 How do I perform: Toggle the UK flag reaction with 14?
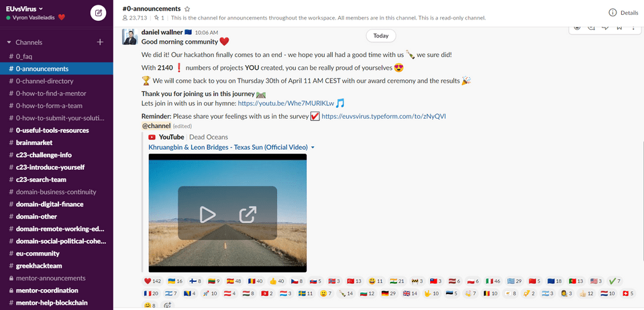[x=410, y=294]
